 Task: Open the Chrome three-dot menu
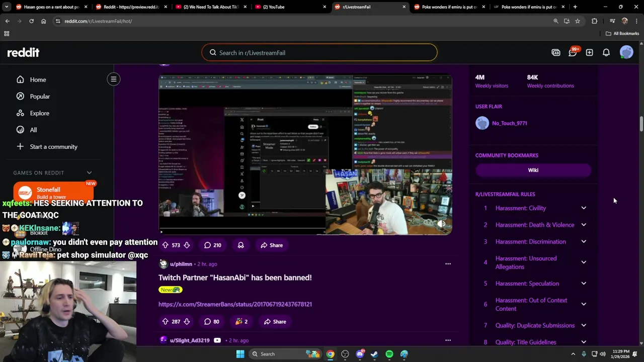[x=636, y=21]
